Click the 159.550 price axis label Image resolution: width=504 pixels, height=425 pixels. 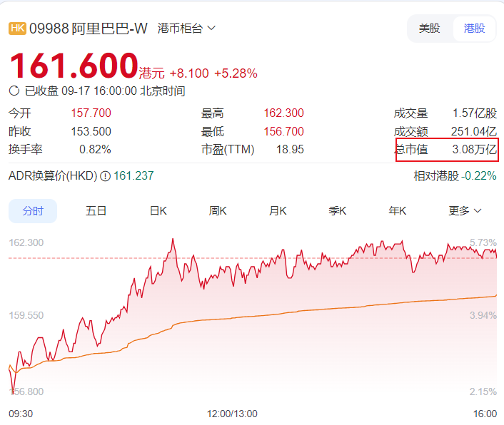26,315
